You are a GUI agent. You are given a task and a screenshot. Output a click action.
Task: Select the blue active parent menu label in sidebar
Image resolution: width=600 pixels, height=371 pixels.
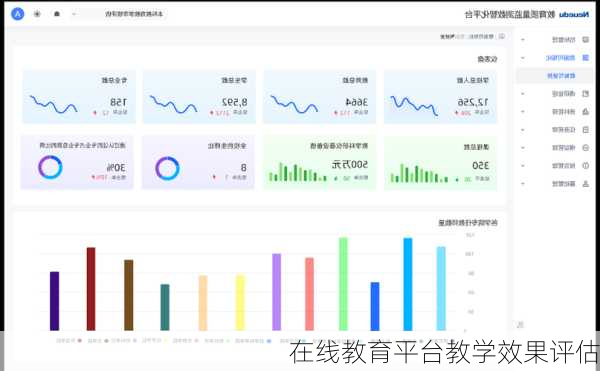click(560, 58)
